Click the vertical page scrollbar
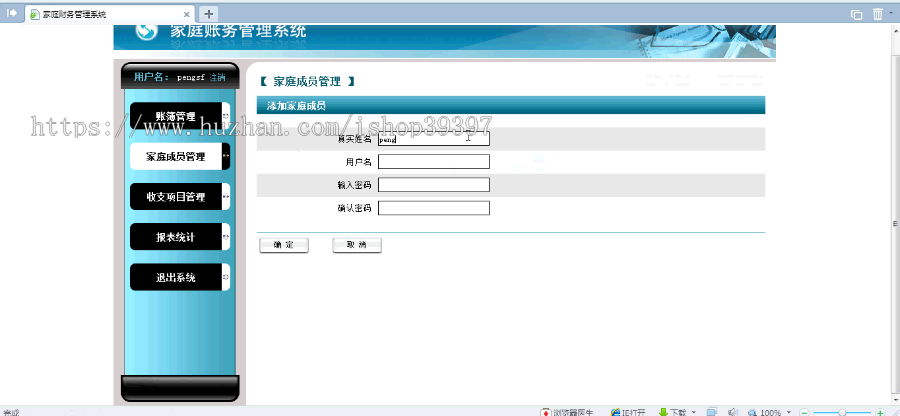Viewport: 900px width, 416px height. (895, 223)
